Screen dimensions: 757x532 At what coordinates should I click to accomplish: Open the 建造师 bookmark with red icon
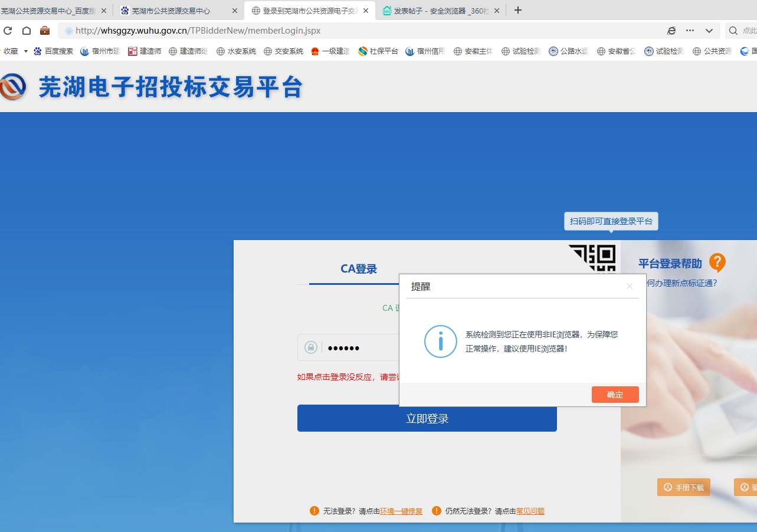(145, 51)
